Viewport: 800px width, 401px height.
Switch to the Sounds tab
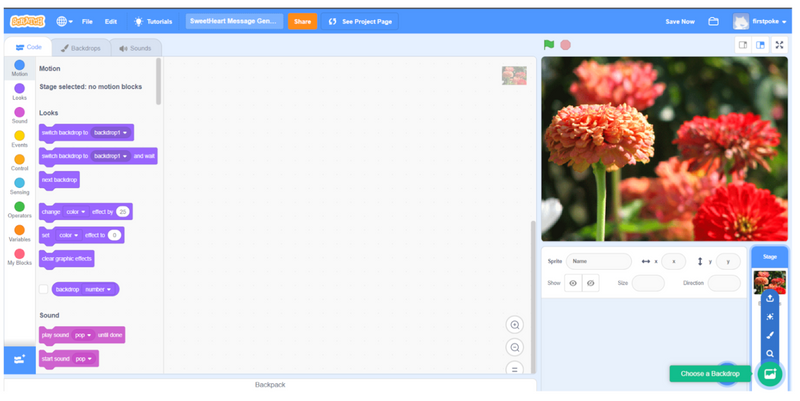point(135,48)
